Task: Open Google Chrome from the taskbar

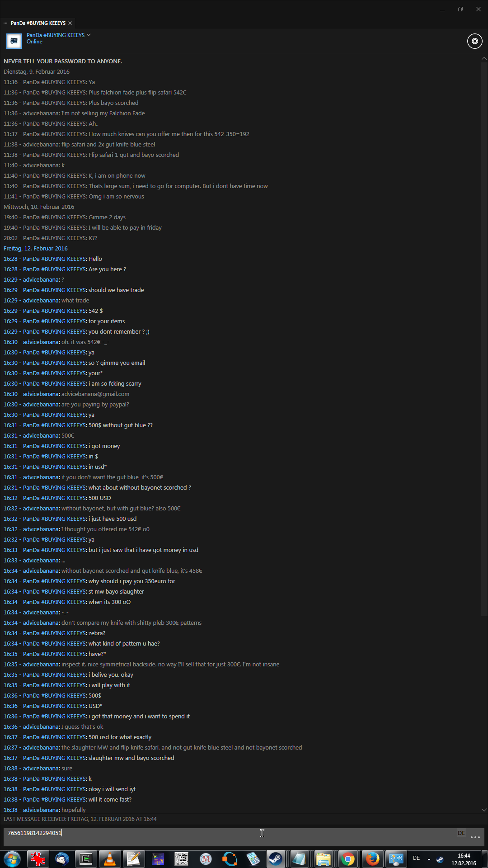Action: (348, 859)
